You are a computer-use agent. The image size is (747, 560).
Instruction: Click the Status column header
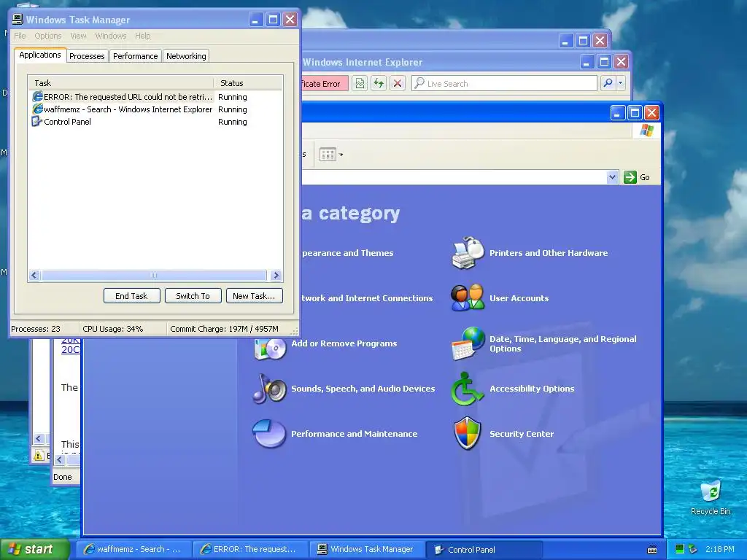pos(248,83)
